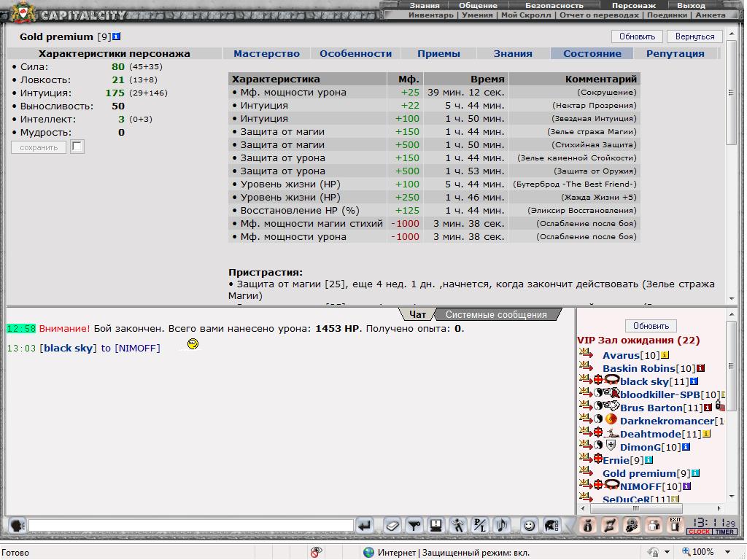Open the Общение top menu
Screen dimensions: 747x560
478,5
